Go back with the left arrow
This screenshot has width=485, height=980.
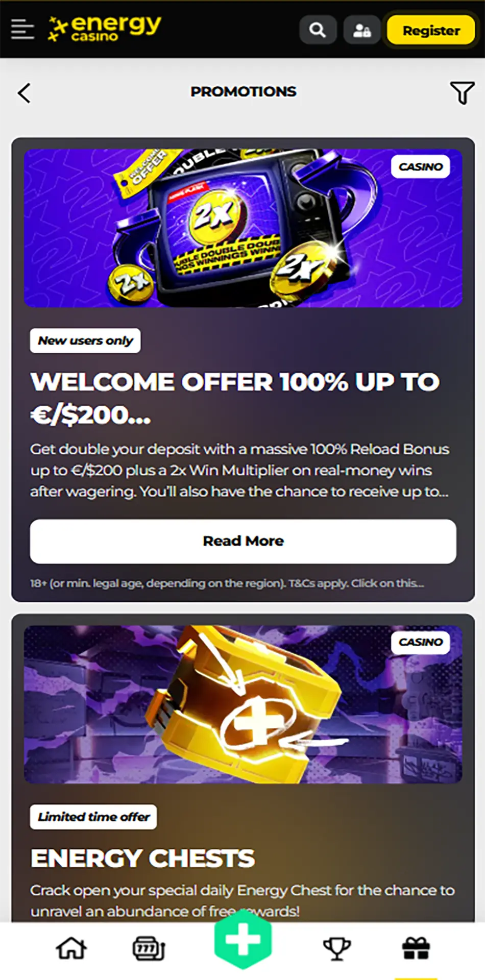[24, 93]
